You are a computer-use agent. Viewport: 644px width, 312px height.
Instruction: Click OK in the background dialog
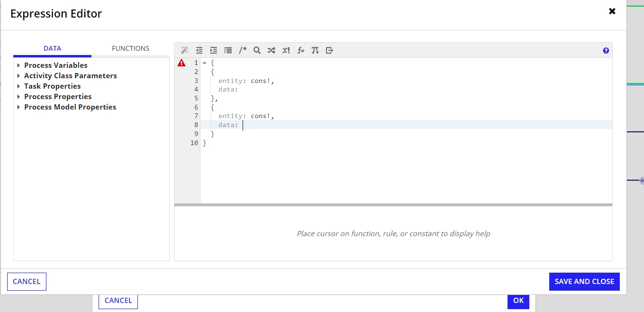click(518, 301)
